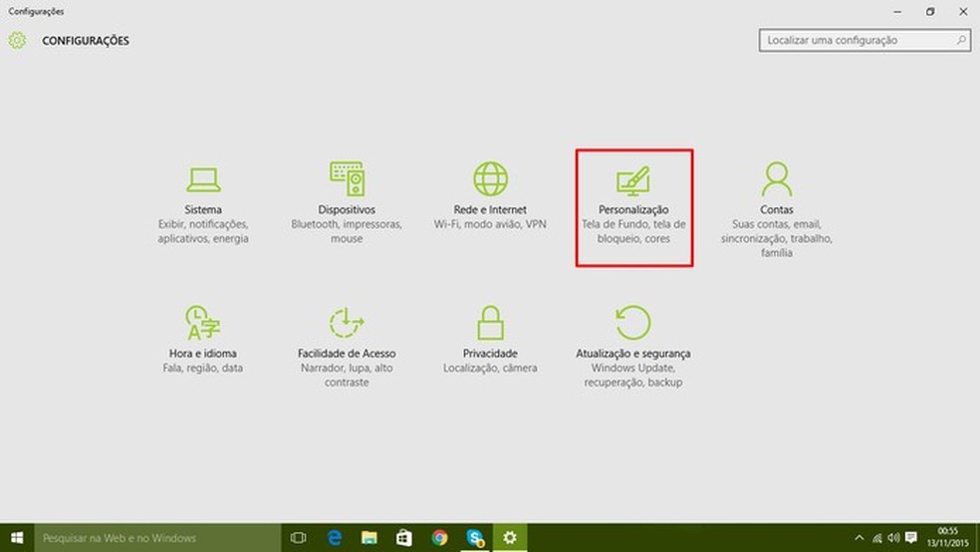The width and height of the screenshot is (980, 552).
Task: Open the Store app from the taskbar
Action: 404,538
